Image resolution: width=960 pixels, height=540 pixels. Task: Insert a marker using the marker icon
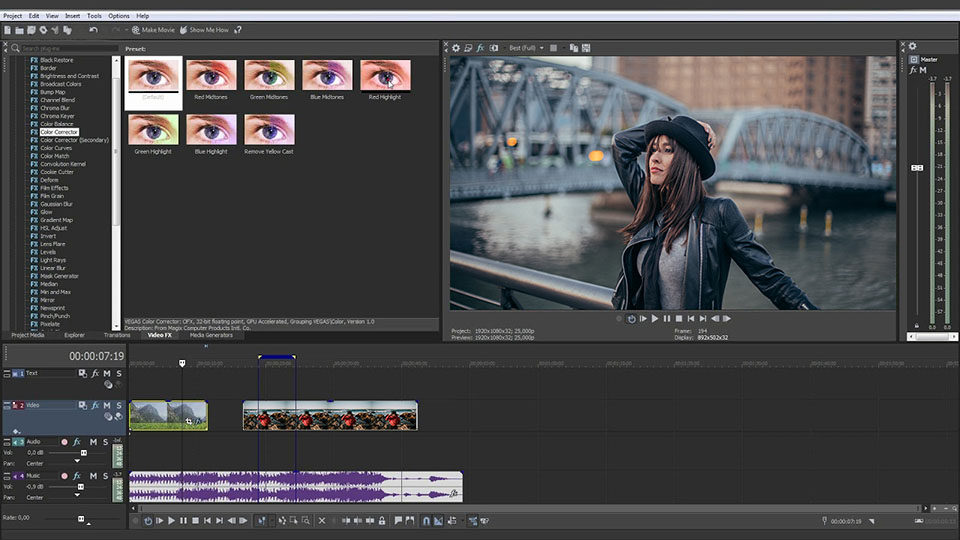coord(398,521)
